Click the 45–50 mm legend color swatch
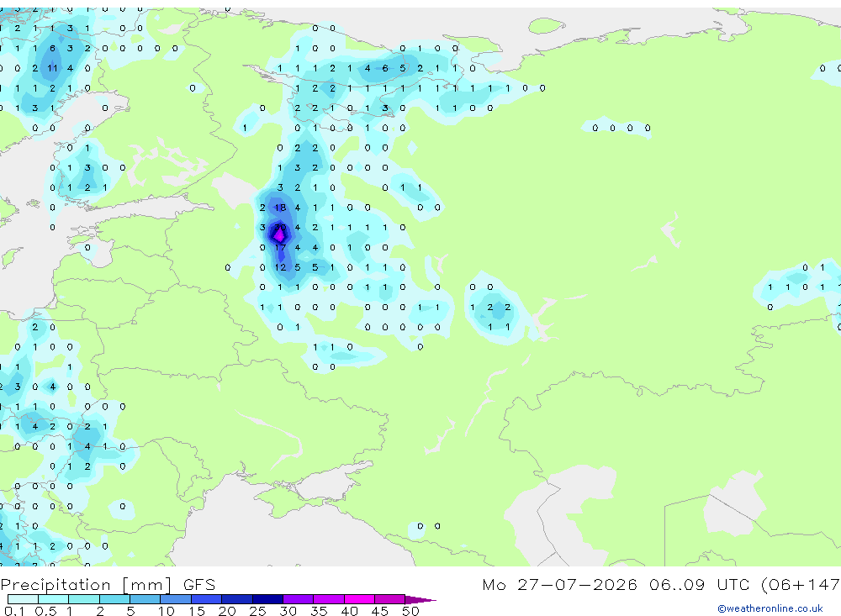 pos(390,599)
